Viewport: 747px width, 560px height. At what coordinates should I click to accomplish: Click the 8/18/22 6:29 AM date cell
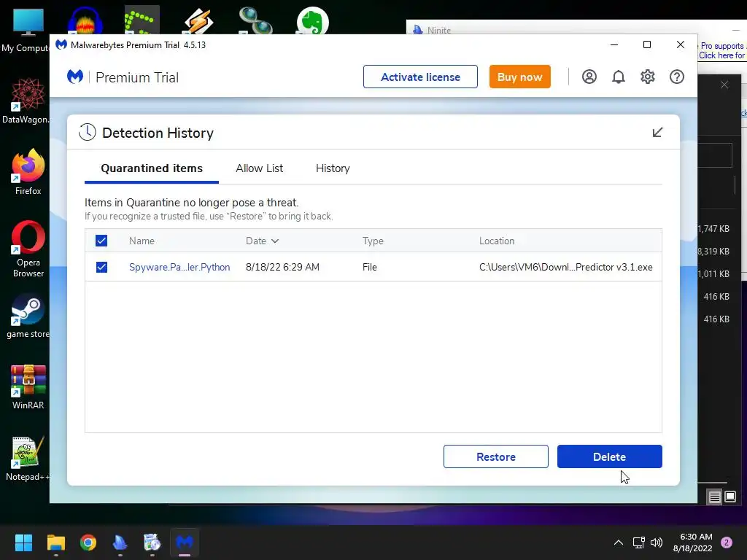click(x=282, y=267)
